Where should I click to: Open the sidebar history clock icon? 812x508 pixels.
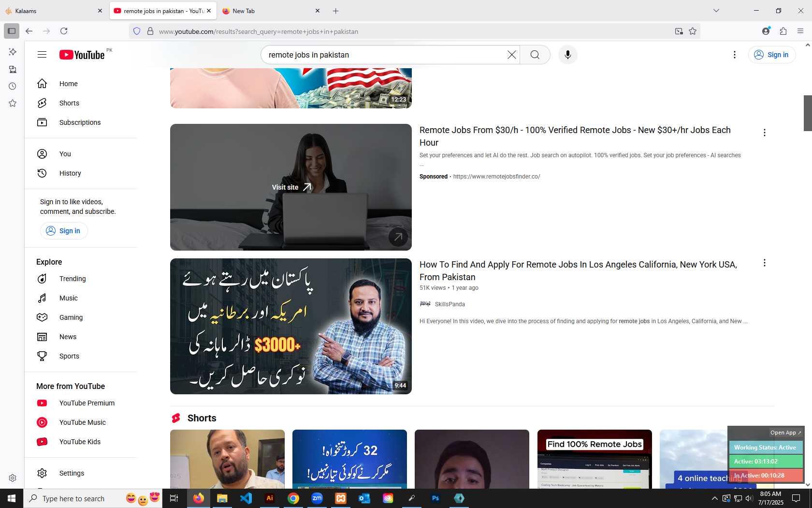pyautogui.click(x=13, y=86)
